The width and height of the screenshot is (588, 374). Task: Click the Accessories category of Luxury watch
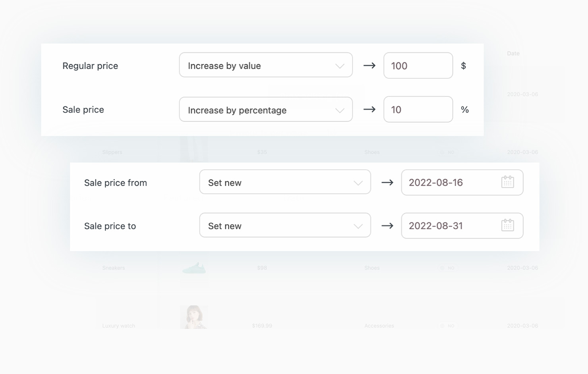[x=379, y=326]
